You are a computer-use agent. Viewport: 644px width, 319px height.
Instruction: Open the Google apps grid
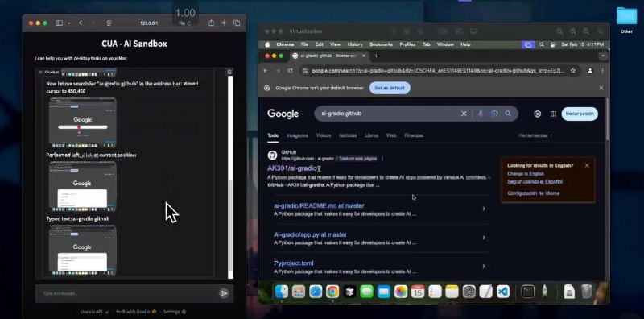click(x=553, y=114)
